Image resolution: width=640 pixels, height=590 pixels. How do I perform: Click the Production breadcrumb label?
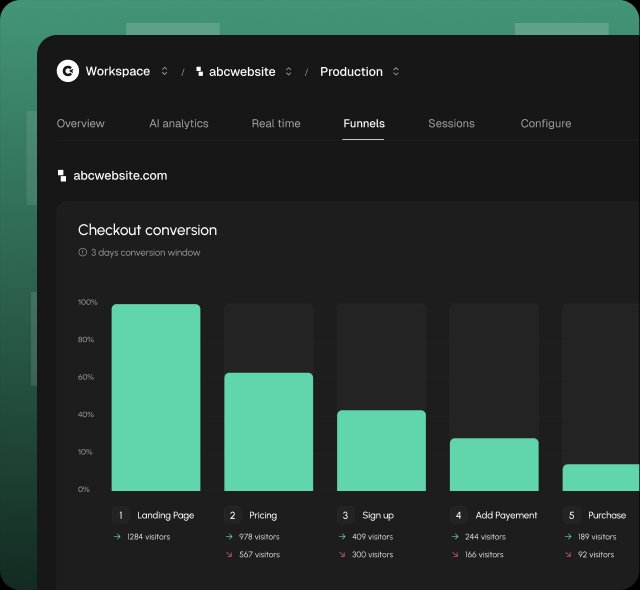(x=351, y=72)
